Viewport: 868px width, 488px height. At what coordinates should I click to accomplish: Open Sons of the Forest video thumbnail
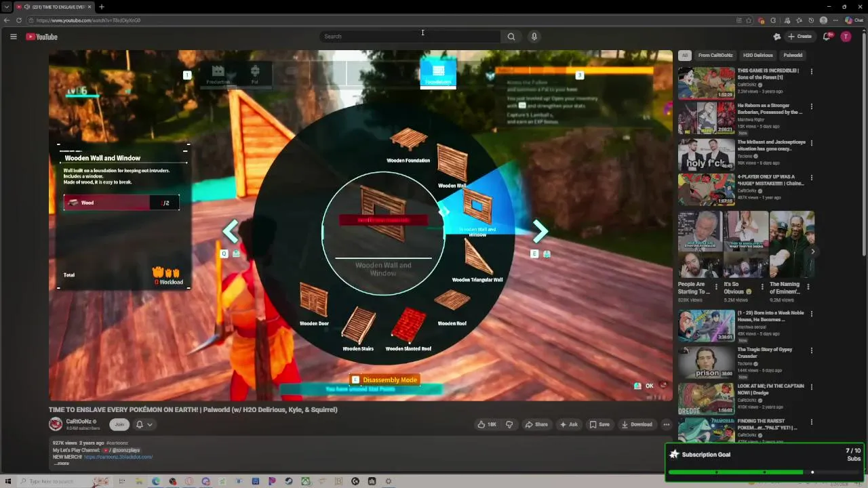(x=706, y=83)
